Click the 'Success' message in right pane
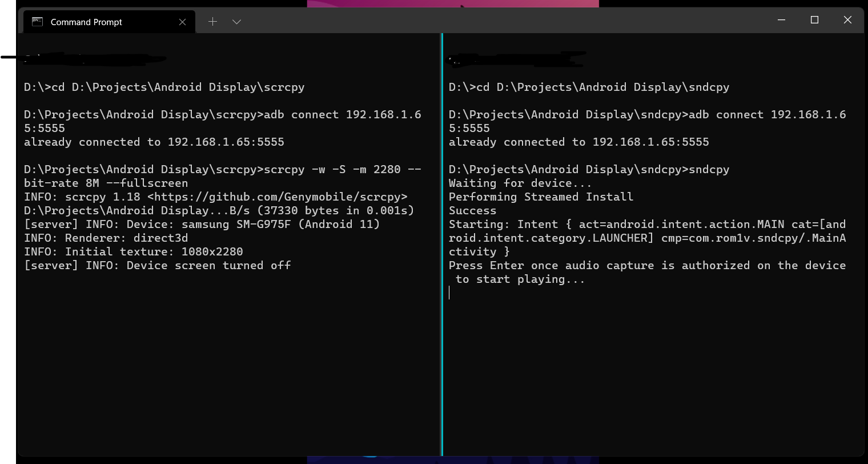Image resolution: width=868 pixels, height=464 pixels. click(473, 210)
